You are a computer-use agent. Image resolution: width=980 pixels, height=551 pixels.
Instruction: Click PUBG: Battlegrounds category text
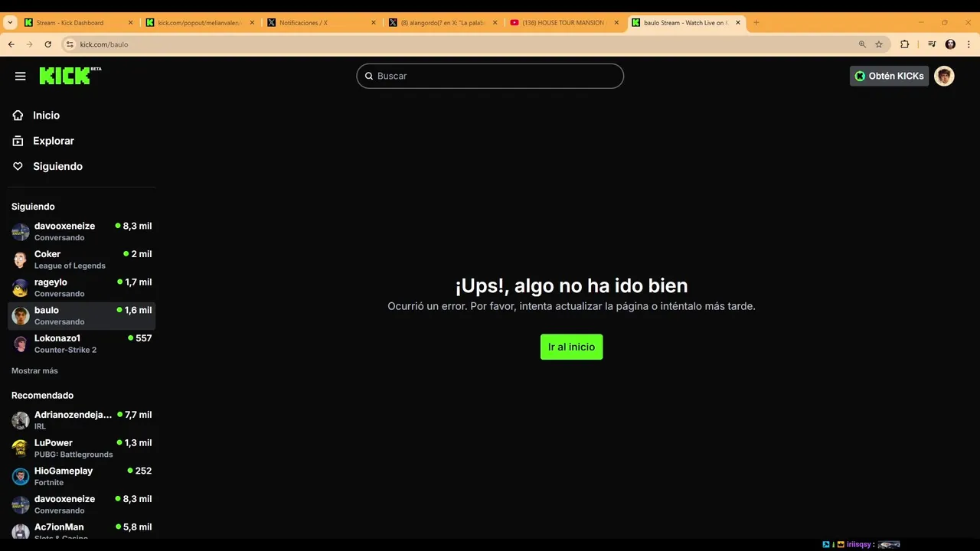pos(73,455)
